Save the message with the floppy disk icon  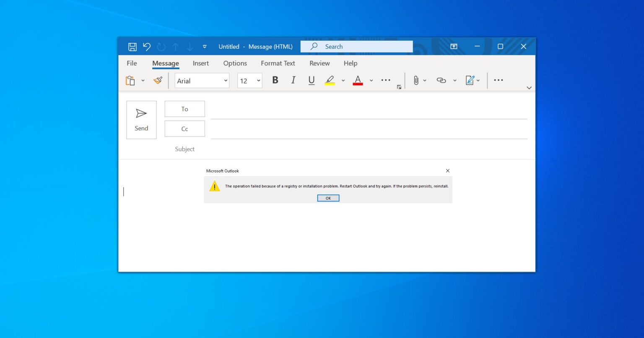pos(132,47)
